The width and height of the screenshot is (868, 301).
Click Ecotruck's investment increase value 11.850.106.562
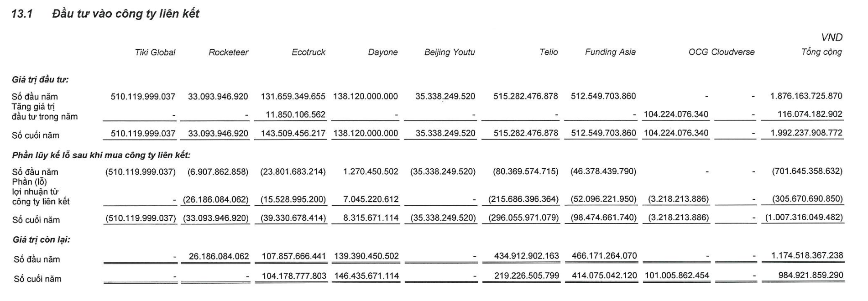[x=295, y=114]
